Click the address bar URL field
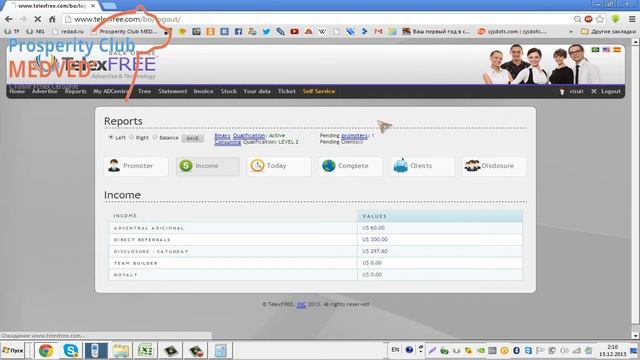Screen dimensions: 640x360 (x=318, y=19)
